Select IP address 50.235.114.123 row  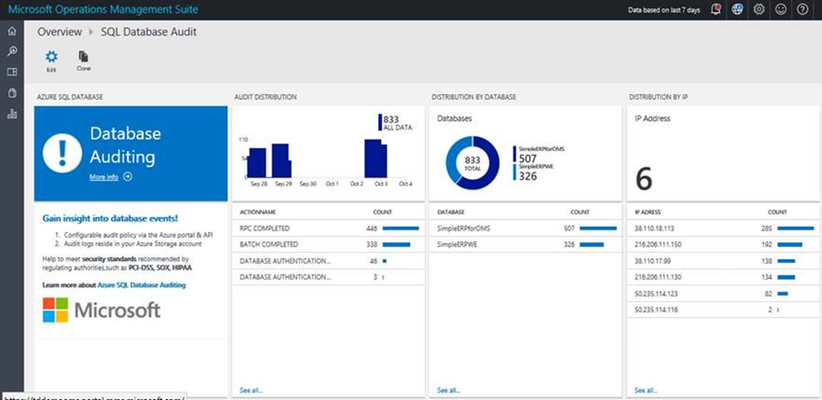(x=723, y=294)
